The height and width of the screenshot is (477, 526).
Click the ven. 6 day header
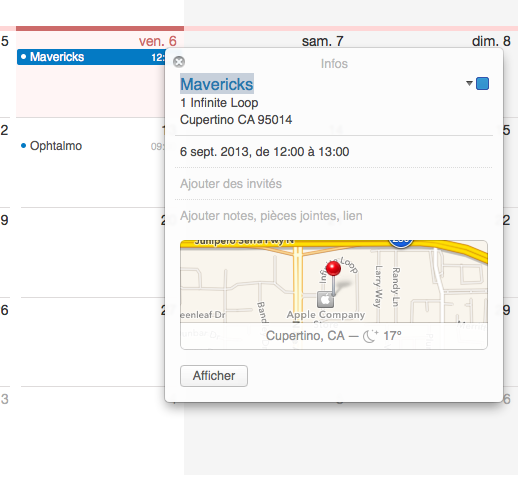pyautogui.click(x=158, y=41)
